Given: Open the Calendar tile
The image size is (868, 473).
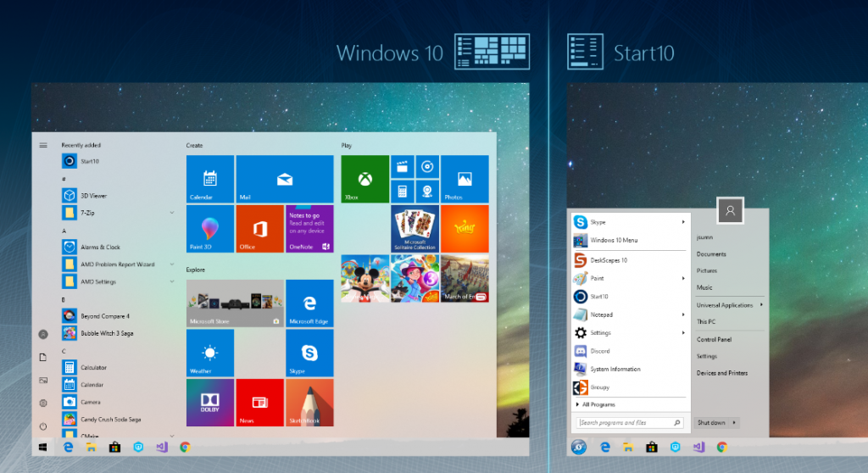Looking at the screenshot, I should [x=210, y=179].
